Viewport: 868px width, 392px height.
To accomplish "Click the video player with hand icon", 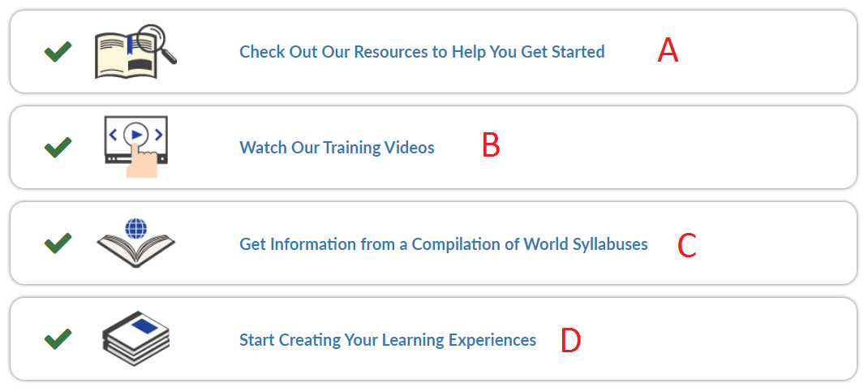I will point(135,147).
